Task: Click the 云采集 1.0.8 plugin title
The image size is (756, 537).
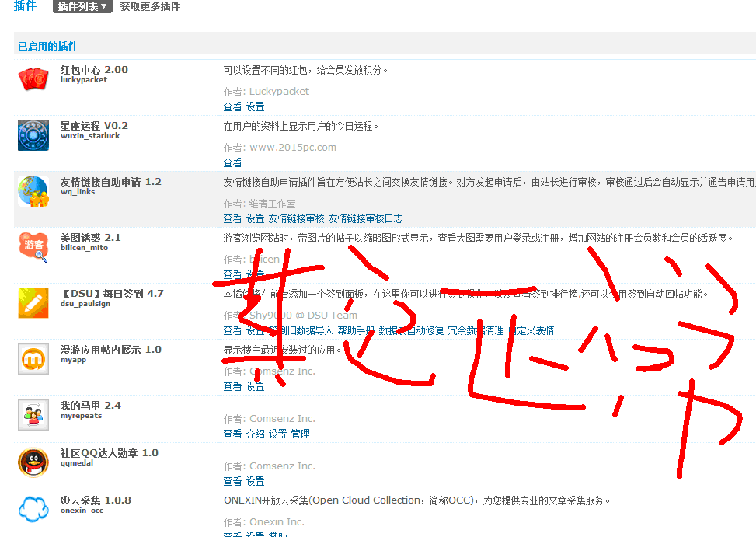Action: [96, 500]
